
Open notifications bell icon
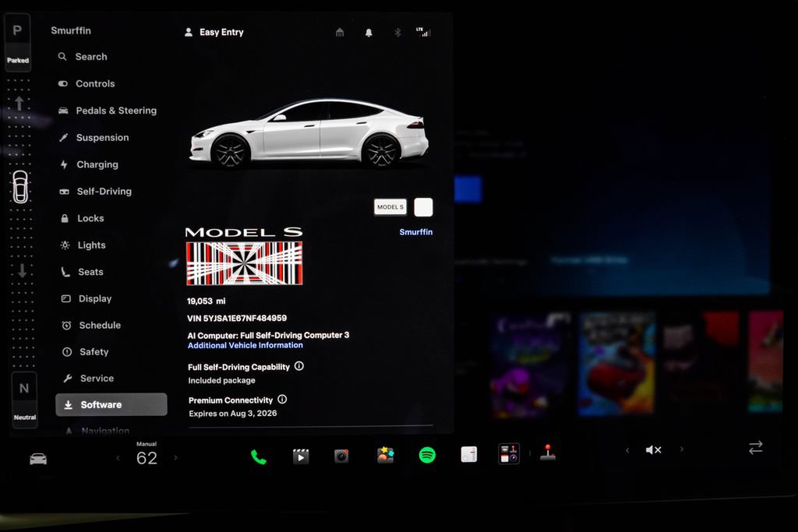click(369, 33)
